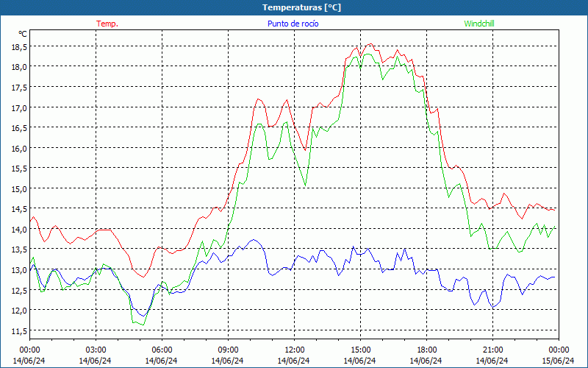
Task: Click the 12,5 value on the temperature axis
Action: (20, 290)
